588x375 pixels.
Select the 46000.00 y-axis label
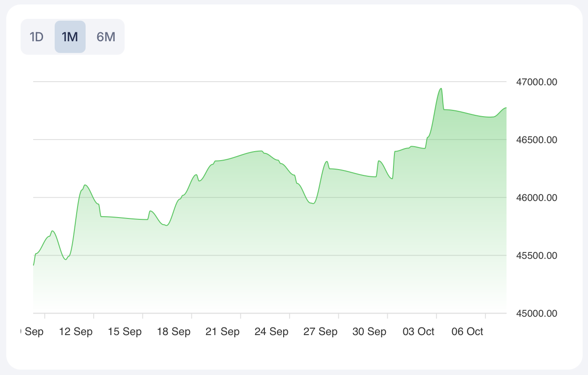537,198
